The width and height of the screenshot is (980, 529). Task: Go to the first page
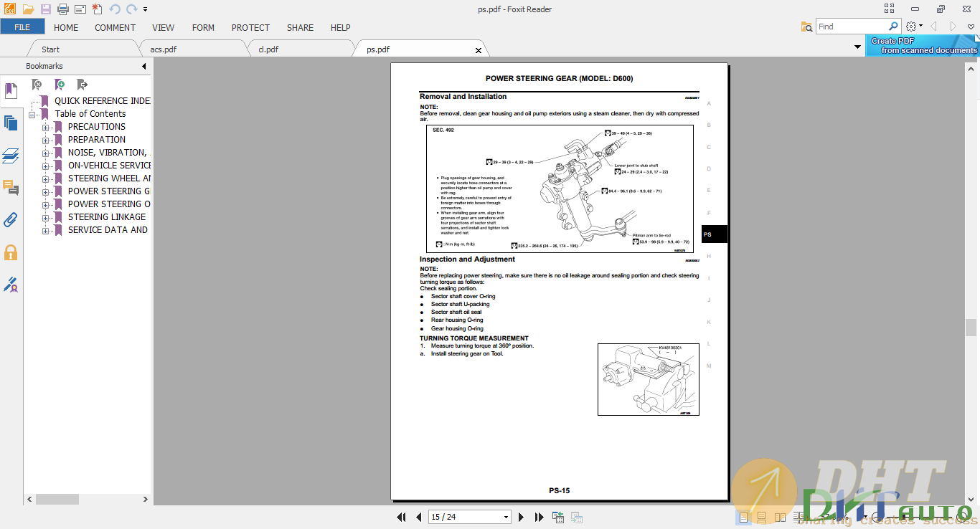[x=402, y=517]
